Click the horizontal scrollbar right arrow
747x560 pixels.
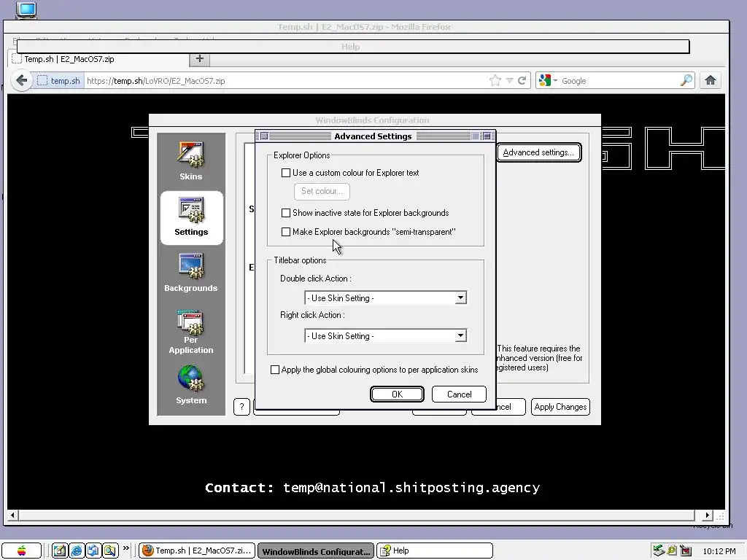pos(707,516)
